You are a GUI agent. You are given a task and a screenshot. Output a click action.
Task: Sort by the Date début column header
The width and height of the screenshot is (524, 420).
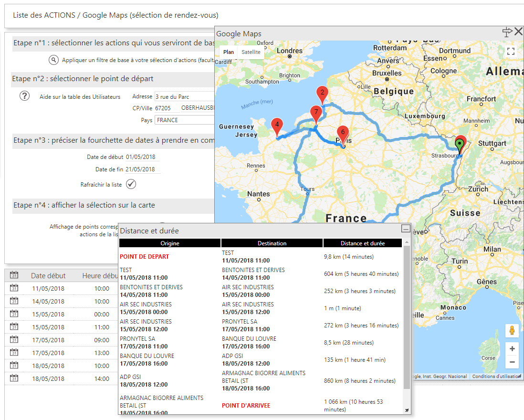coord(48,276)
